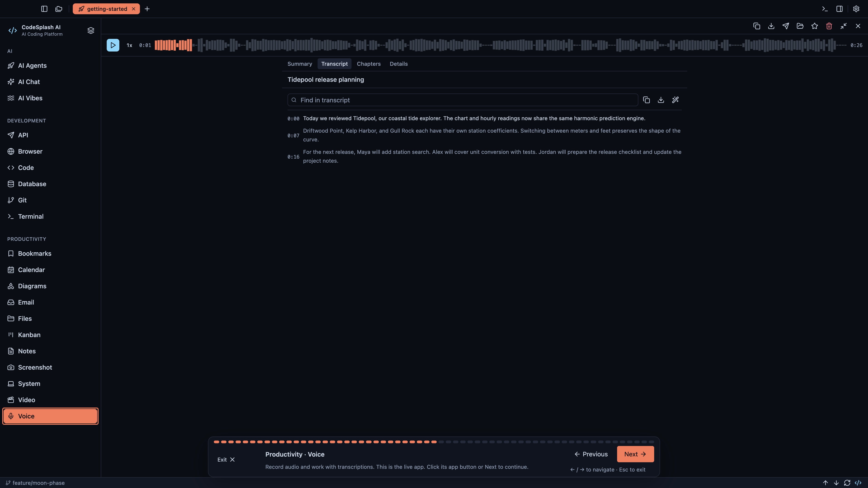Play the voice recording
Viewport: 868px width, 488px height.
tap(113, 45)
